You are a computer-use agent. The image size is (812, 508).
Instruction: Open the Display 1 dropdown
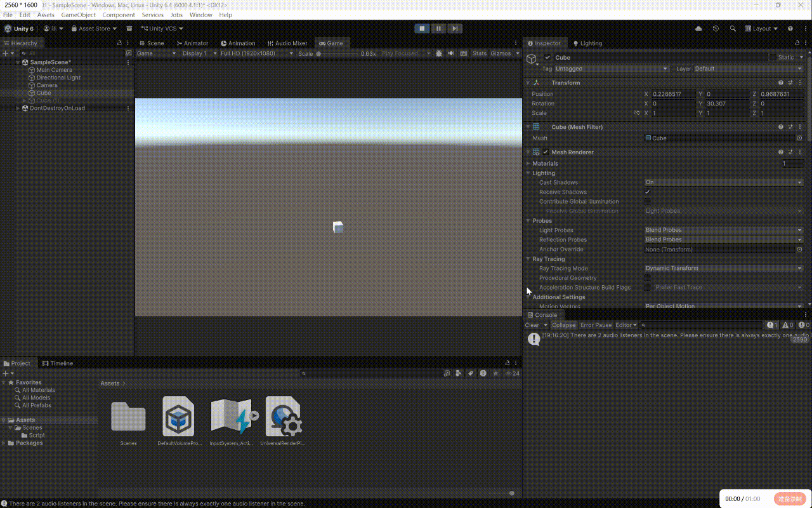[199, 53]
